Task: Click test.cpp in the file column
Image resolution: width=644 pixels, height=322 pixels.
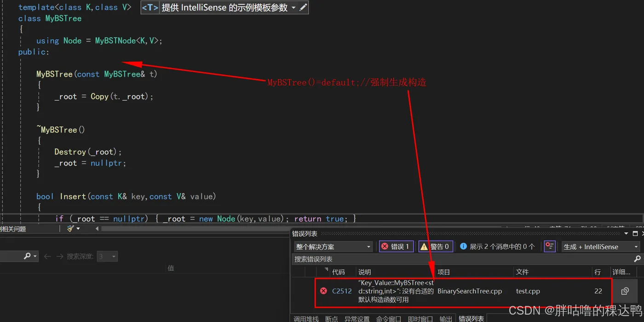Action: click(x=528, y=291)
